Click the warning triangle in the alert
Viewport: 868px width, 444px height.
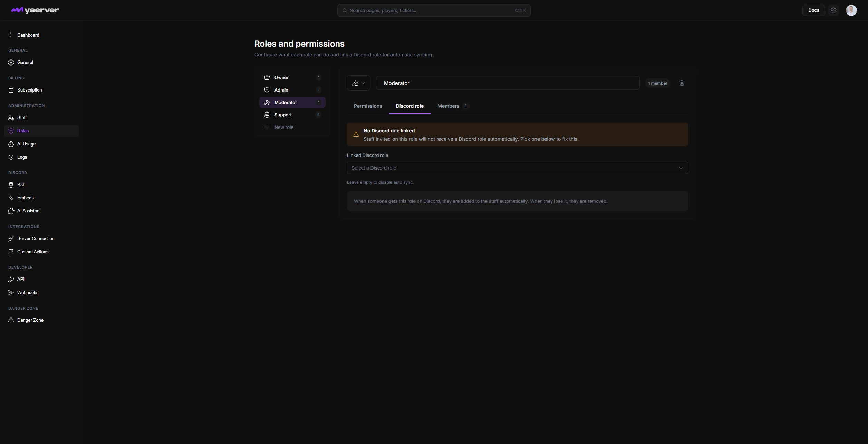356,134
